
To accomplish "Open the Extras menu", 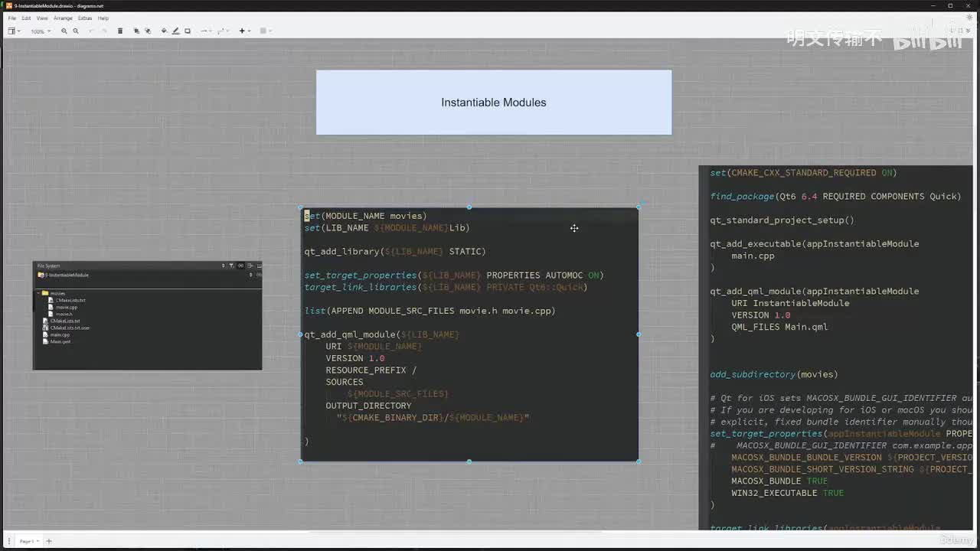I will pyautogui.click(x=85, y=18).
